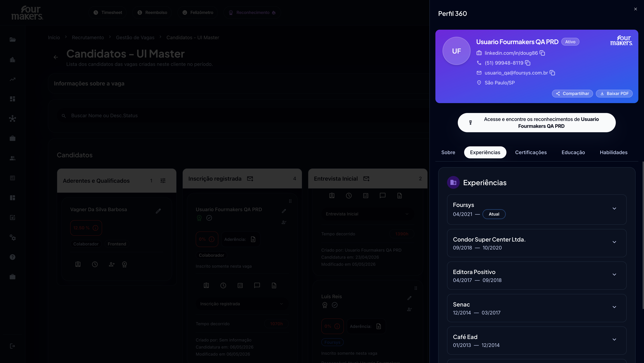Click the drag handle on Luís Reis card
Screen dimensions: 644x363
point(416,288)
